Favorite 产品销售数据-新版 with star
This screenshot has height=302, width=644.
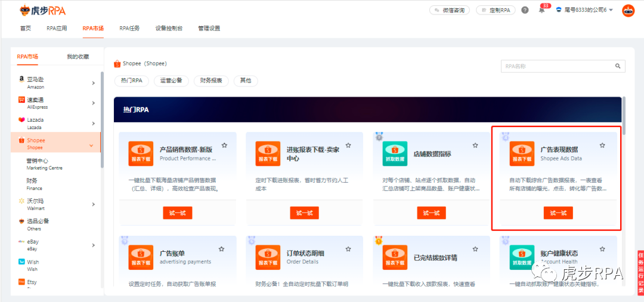click(x=224, y=145)
